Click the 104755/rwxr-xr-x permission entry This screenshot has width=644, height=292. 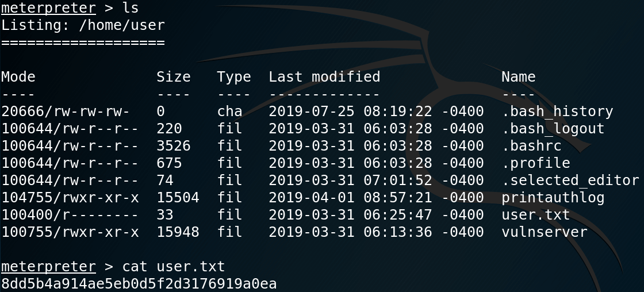click(x=70, y=198)
